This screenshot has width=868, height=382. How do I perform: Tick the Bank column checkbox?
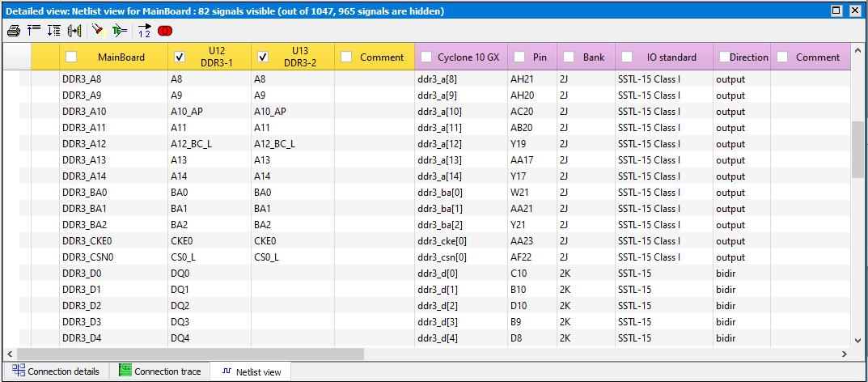569,57
